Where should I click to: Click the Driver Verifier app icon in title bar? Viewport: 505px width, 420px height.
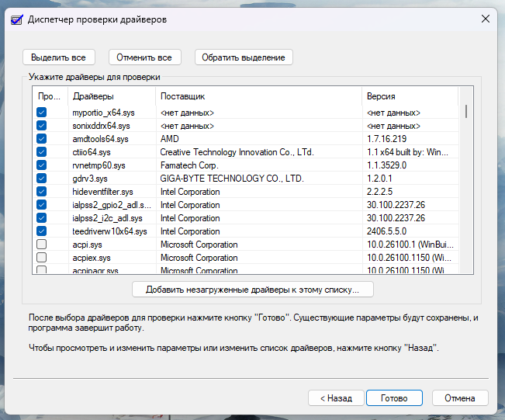pos(17,19)
